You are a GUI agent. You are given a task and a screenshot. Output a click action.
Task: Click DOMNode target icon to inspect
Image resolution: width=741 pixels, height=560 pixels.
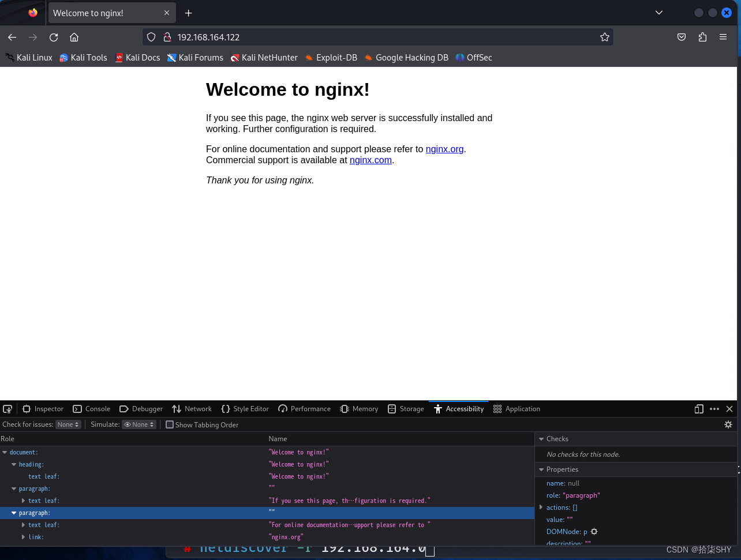pyautogui.click(x=594, y=532)
